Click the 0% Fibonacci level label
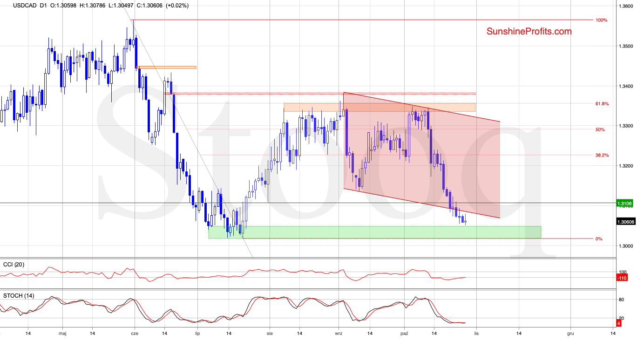 click(599, 239)
